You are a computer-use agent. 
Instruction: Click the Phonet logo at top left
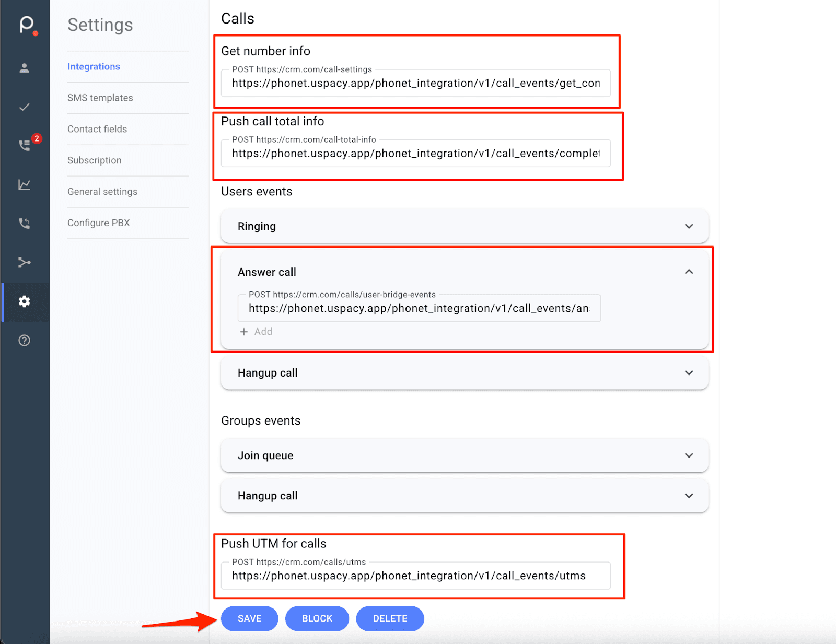click(x=27, y=24)
